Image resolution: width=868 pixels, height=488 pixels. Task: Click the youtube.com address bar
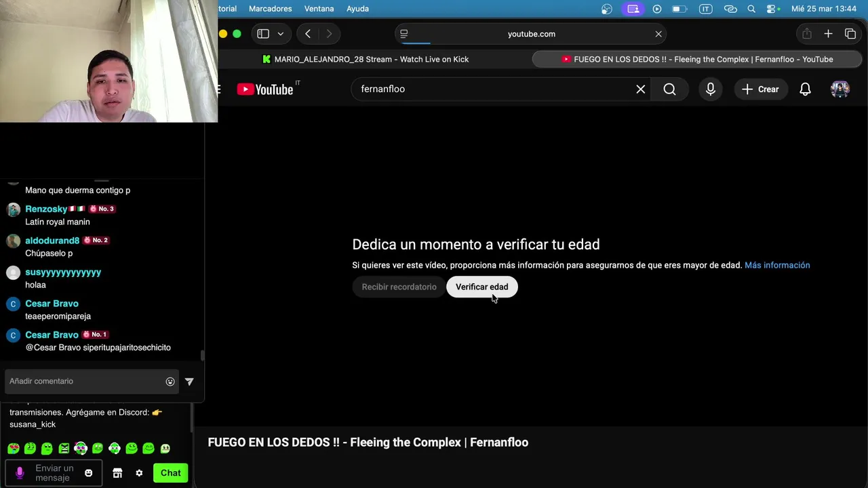(x=531, y=34)
